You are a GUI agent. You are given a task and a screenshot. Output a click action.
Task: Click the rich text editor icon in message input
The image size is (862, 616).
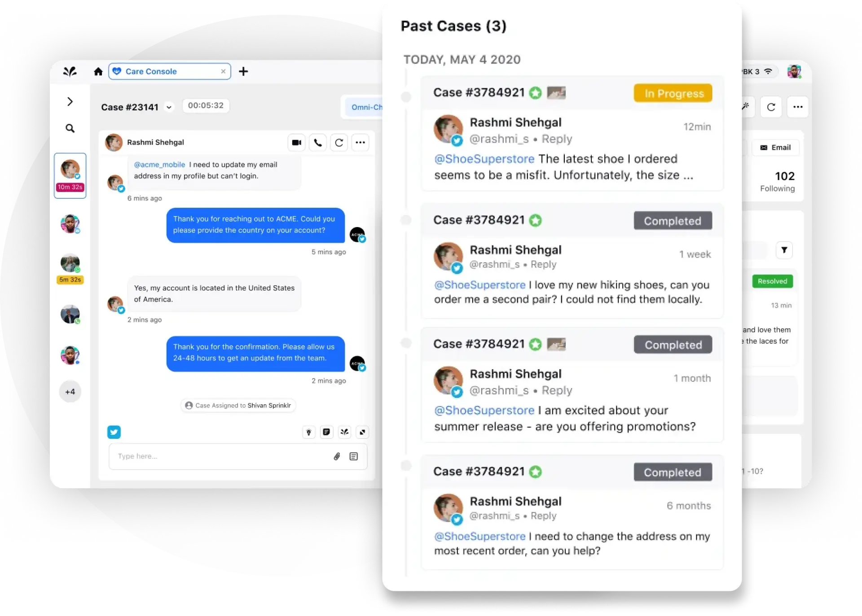(x=354, y=456)
